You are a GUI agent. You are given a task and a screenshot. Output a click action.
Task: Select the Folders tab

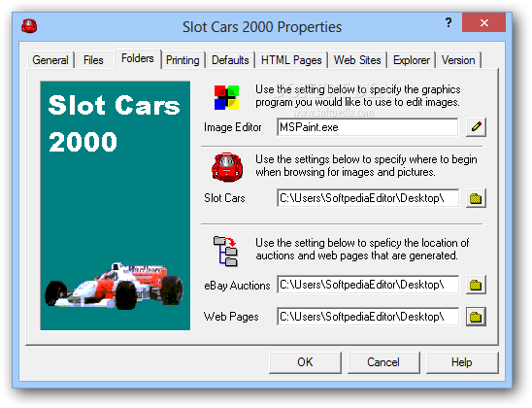click(138, 58)
